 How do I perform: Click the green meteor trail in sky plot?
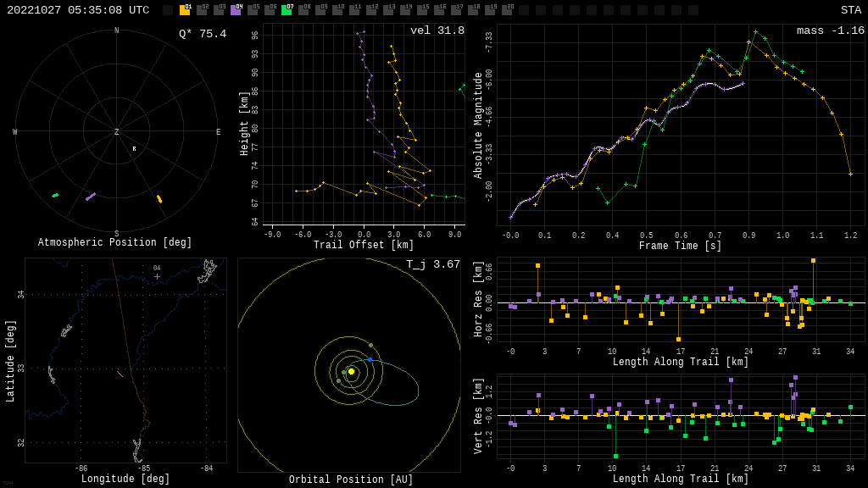point(55,196)
